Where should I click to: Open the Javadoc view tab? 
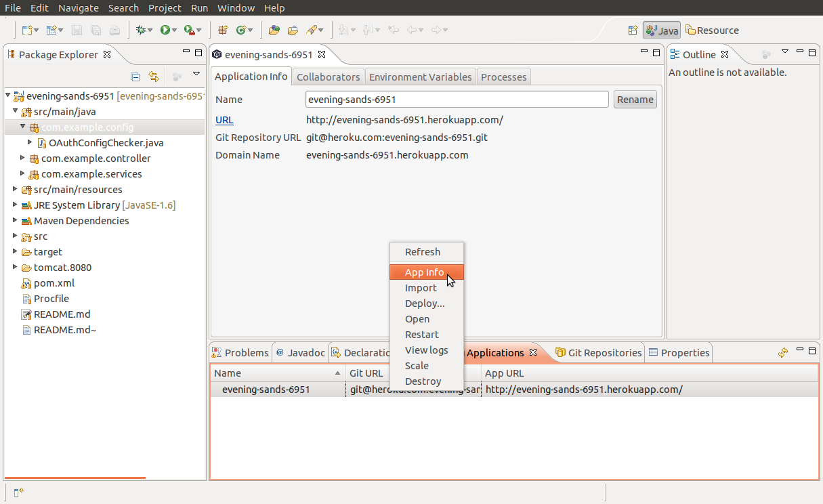[x=300, y=352]
